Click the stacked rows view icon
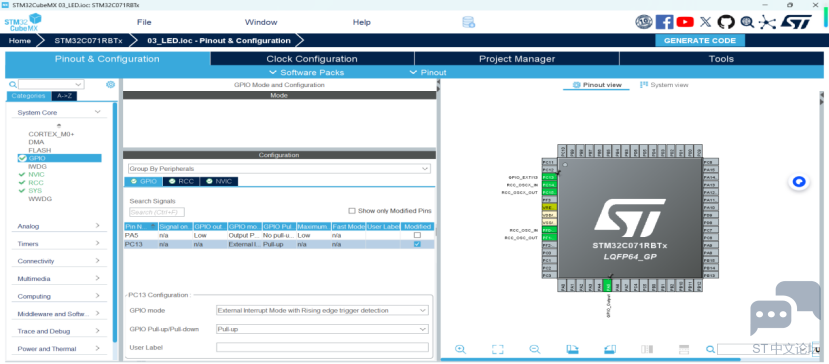Image resolution: width=829 pixels, height=364 pixels. (684, 349)
